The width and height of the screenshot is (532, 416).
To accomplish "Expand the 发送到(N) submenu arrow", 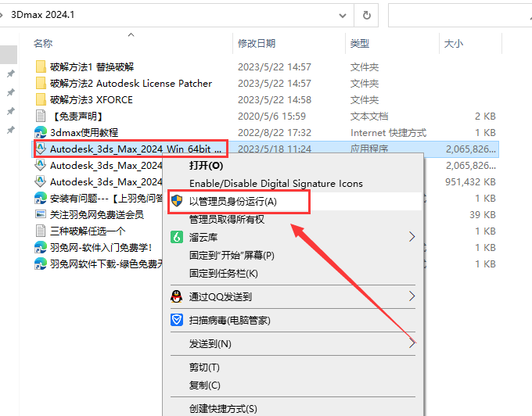I will tap(412, 343).
